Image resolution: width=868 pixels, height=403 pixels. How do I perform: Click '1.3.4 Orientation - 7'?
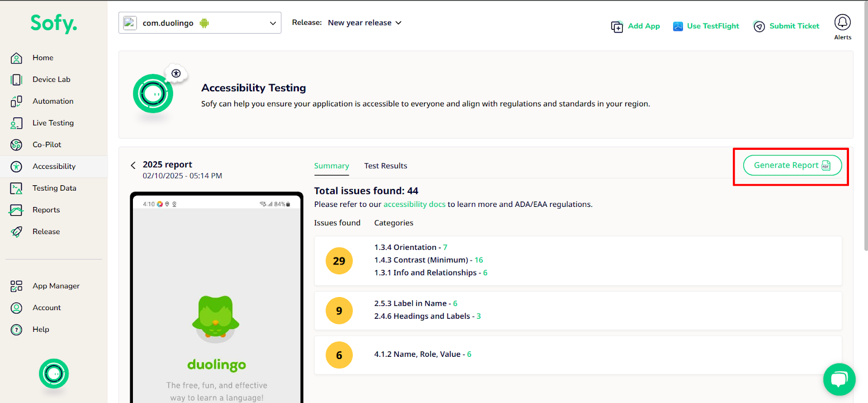(411, 247)
